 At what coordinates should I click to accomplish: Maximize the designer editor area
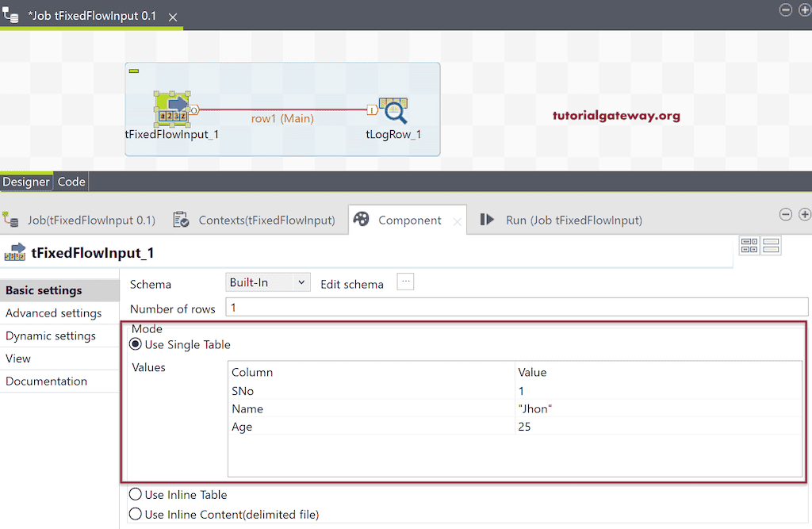tap(805, 10)
